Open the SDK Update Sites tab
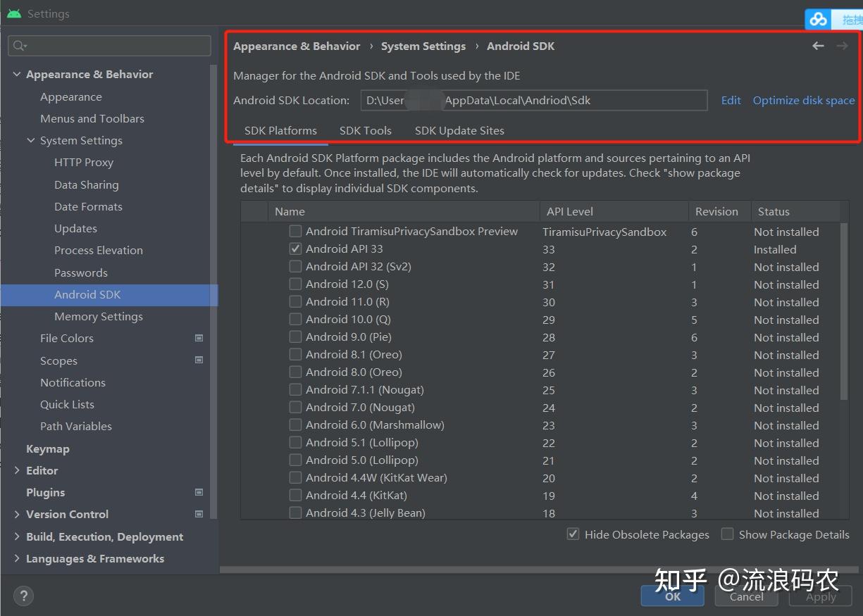The image size is (863, 616). [x=459, y=130]
